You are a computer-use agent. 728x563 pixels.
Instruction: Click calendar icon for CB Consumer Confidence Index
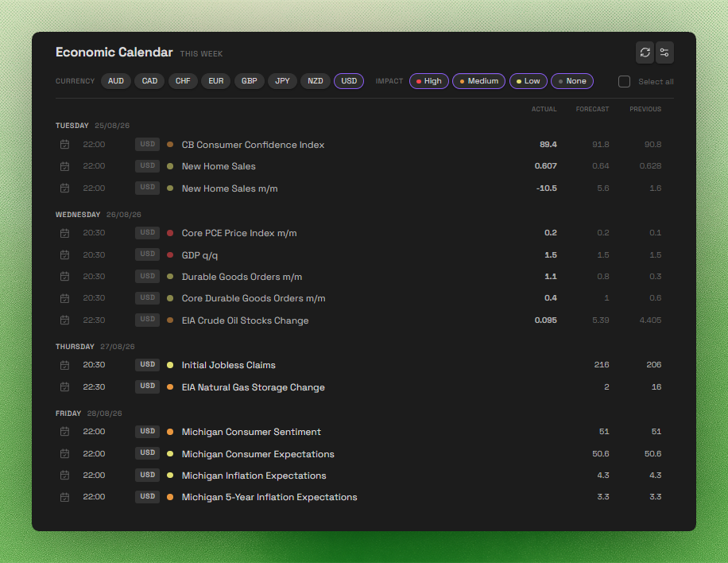point(64,145)
